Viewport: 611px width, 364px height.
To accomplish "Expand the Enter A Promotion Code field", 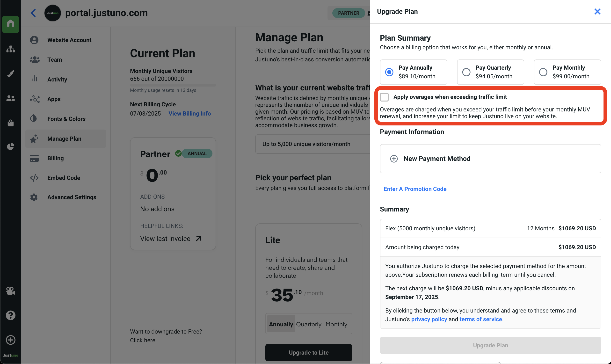I will [415, 189].
